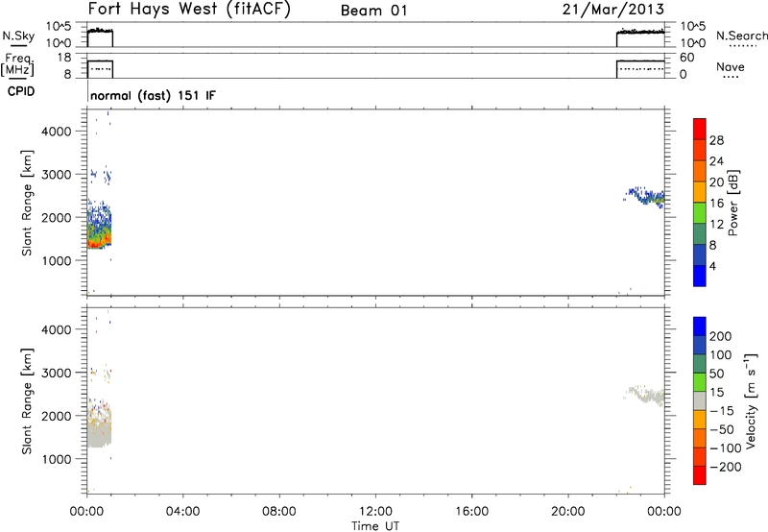Click the "60" tick on the Nave axis
The height and width of the screenshot is (532, 768).
(687, 58)
